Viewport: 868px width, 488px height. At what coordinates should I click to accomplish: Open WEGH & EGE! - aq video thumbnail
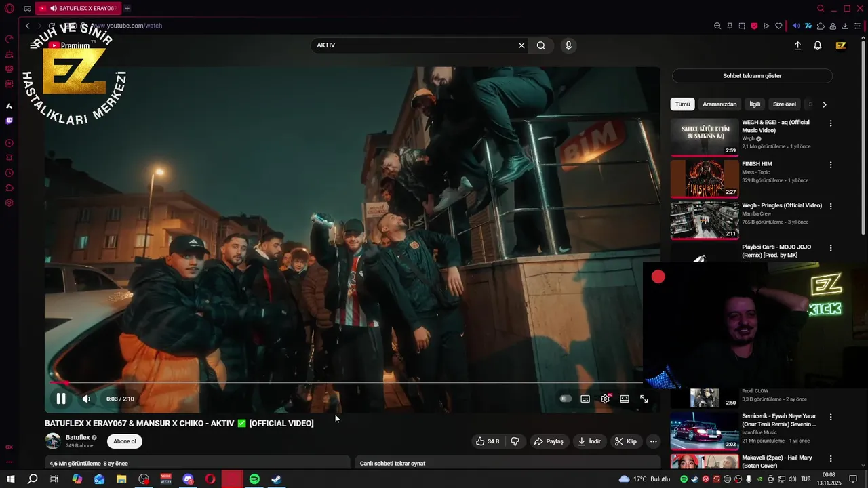point(705,138)
